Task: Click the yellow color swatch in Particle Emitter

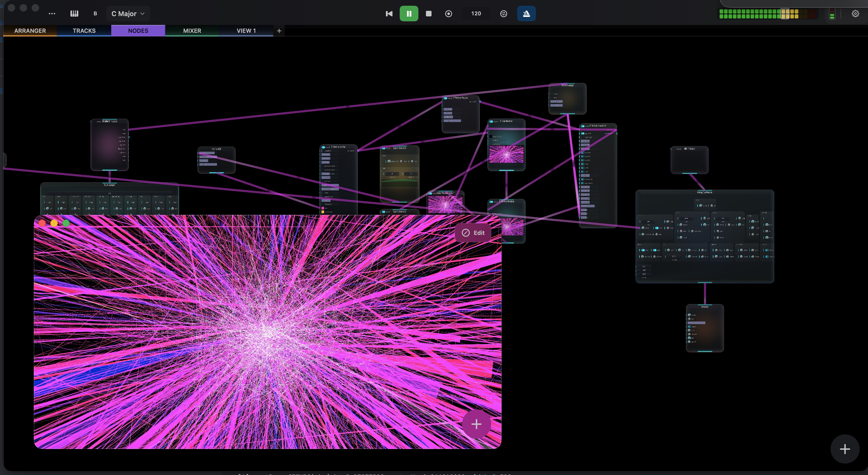Action: coord(323,212)
